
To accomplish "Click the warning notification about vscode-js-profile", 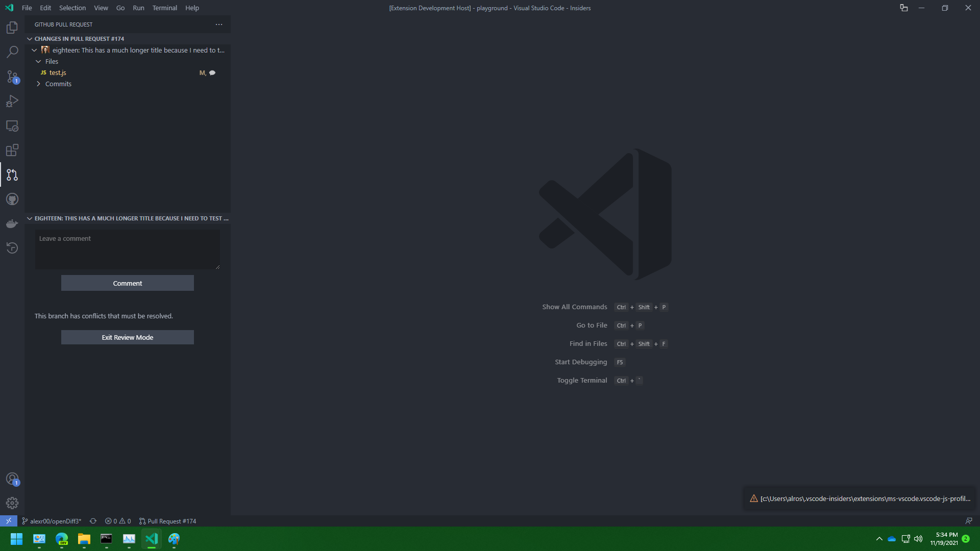I will (x=860, y=498).
